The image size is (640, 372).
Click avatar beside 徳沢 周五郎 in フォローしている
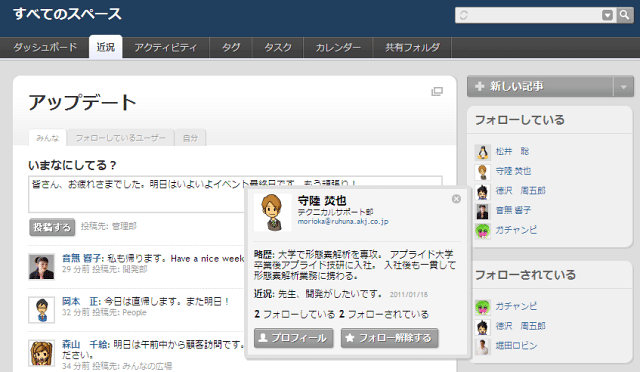(483, 191)
